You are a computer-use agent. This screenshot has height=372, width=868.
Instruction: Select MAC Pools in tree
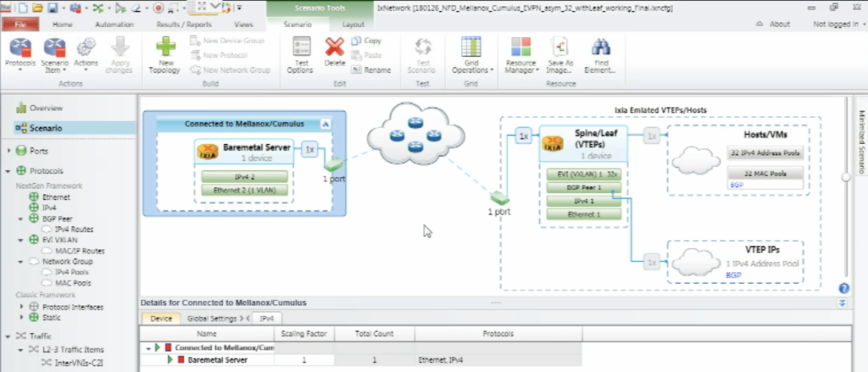pyautogui.click(x=73, y=283)
